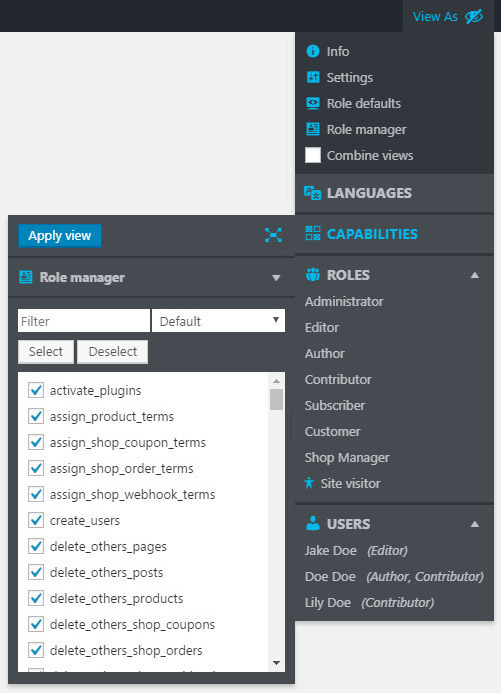Viewport: 501px width, 693px height.
Task: Open the Default role dropdown
Action: 218,321
